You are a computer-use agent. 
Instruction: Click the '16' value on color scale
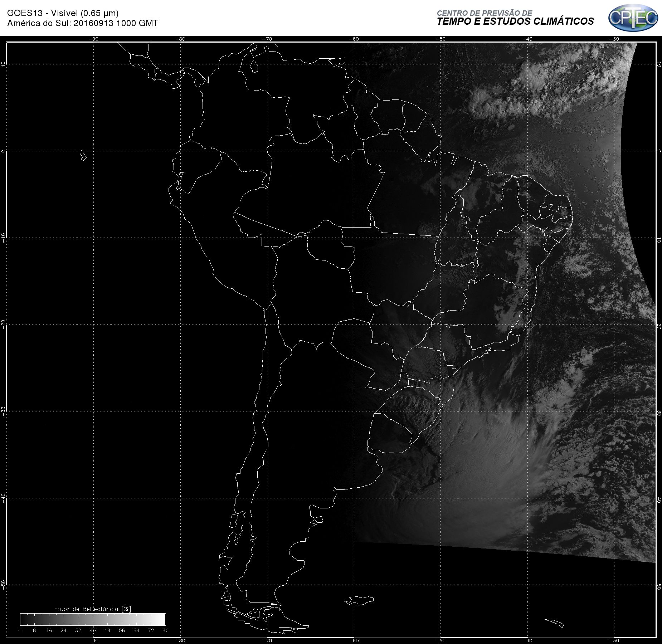tap(49, 630)
